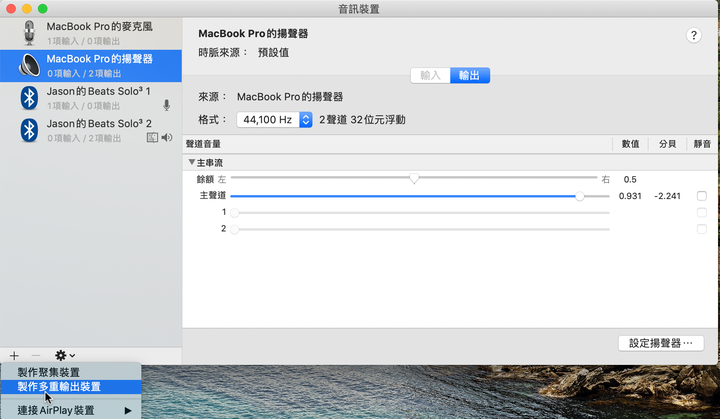This screenshot has height=419, width=720.
Task: Choose 製作聚集裝置 from the menu
Action: (x=71, y=372)
